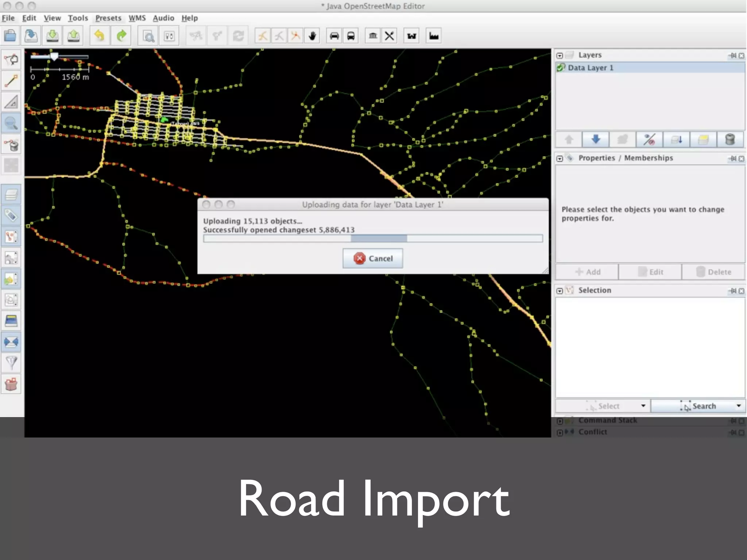Click the undo arrow icon
This screenshot has width=747, height=560.
click(x=99, y=36)
